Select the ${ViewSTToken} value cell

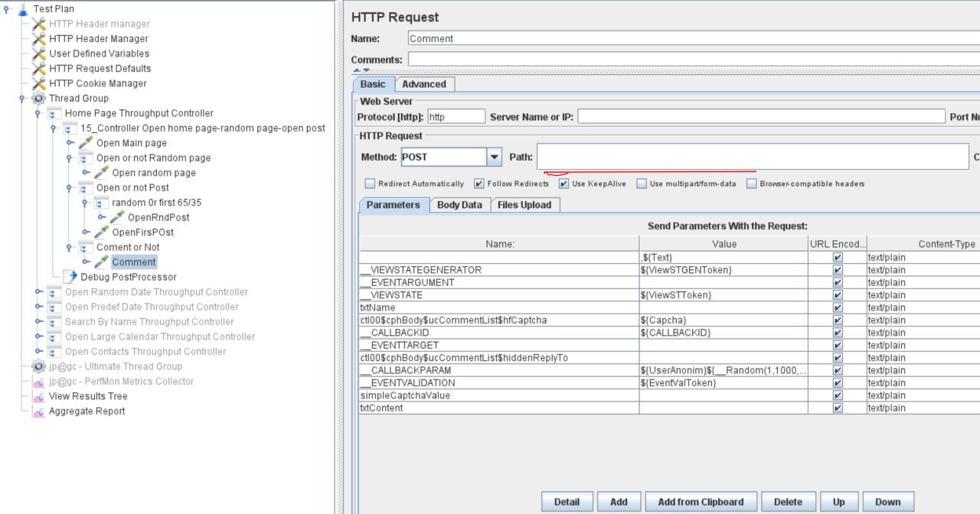pyautogui.click(x=724, y=295)
